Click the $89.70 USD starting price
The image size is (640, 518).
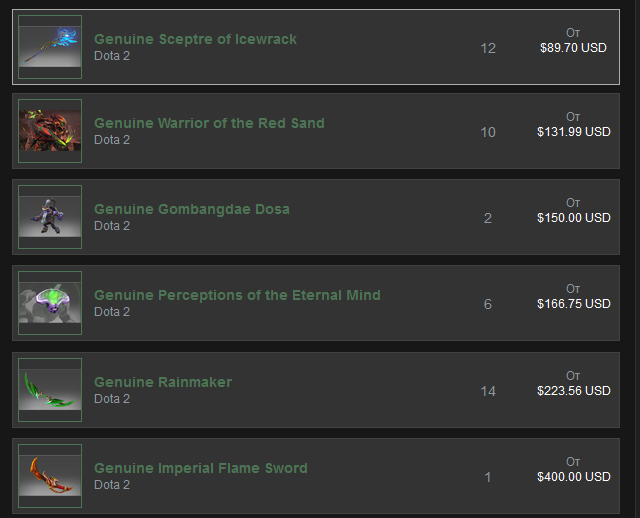coord(573,48)
